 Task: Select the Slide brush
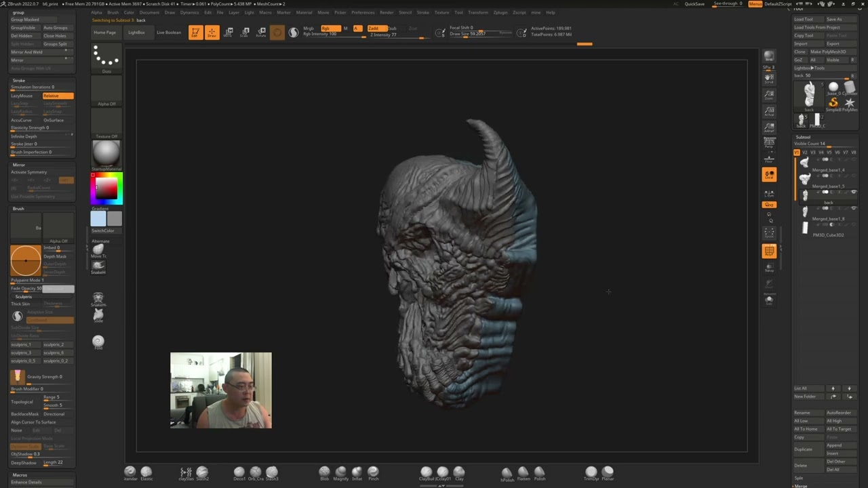pyautogui.click(x=98, y=316)
